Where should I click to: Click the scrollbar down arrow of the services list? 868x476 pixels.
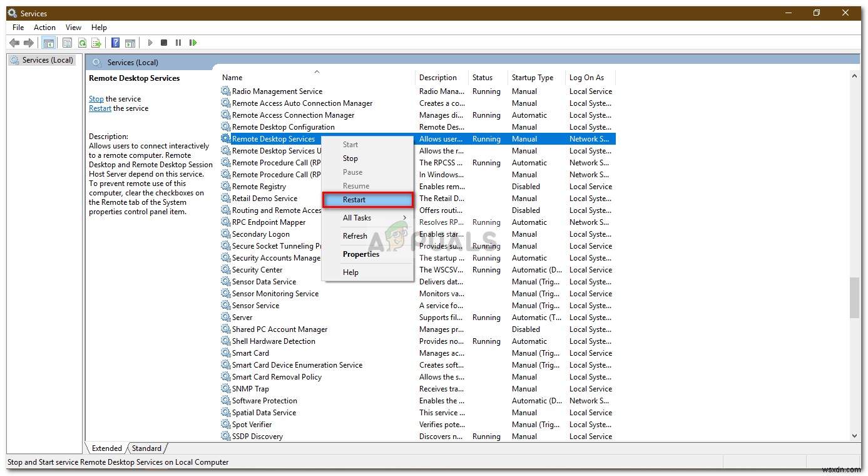(854, 436)
